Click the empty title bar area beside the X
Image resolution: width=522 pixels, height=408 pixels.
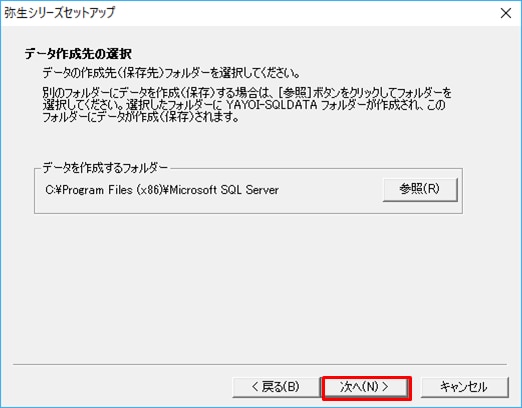[x=300, y=13]
